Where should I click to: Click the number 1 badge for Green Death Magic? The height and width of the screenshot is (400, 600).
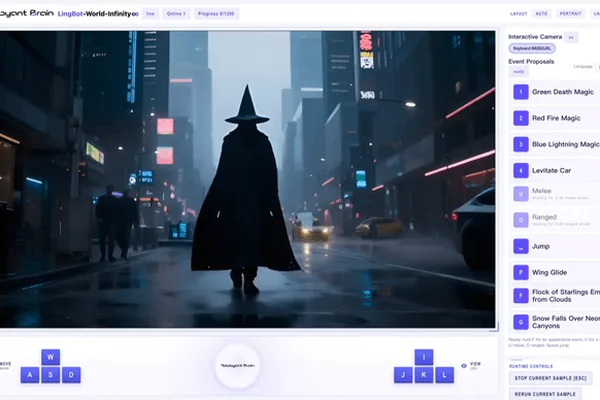click(x=521, y=92)
